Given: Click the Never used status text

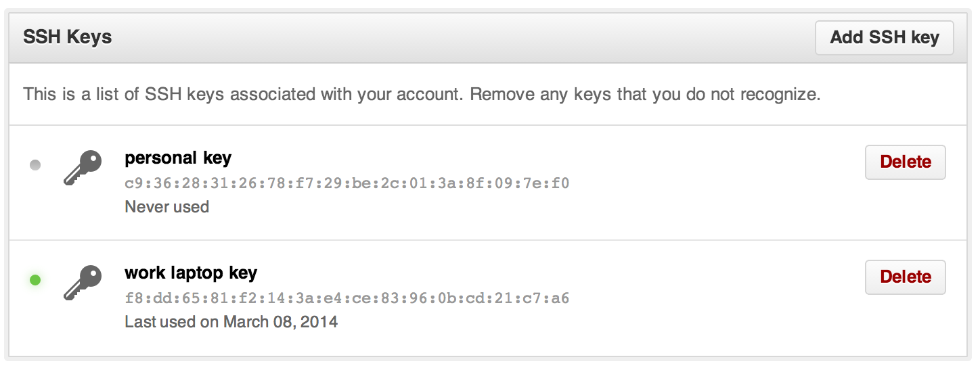Looking at the screenshot, I should pos(166,206).
